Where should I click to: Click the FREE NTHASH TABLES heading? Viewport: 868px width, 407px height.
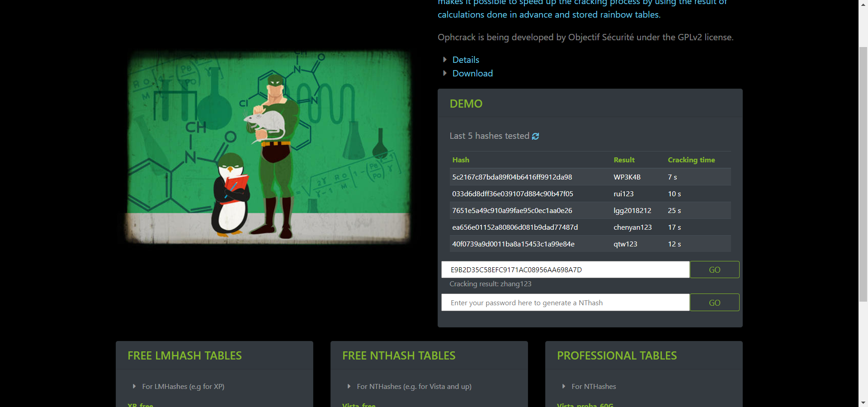coord(399,355)
